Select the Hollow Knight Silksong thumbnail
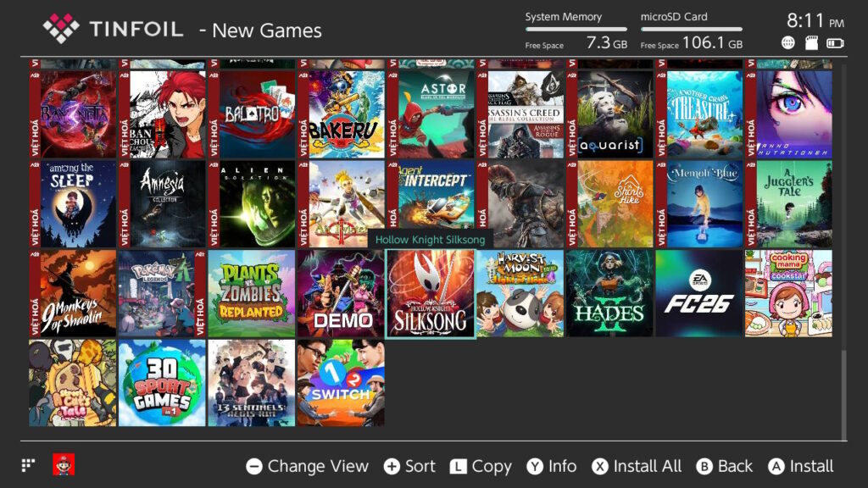868x488 pixels. pyautogui.click(x=430, y=293)
